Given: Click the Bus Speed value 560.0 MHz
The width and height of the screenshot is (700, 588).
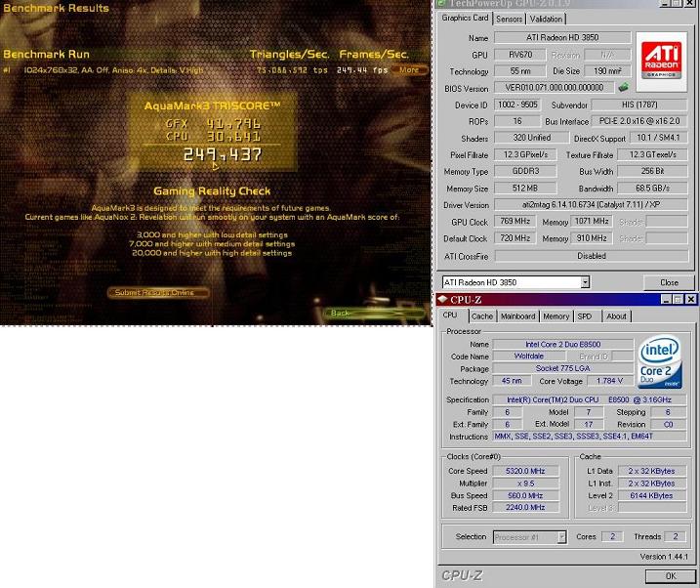Looking at the screenshot, I should point(525,495).
